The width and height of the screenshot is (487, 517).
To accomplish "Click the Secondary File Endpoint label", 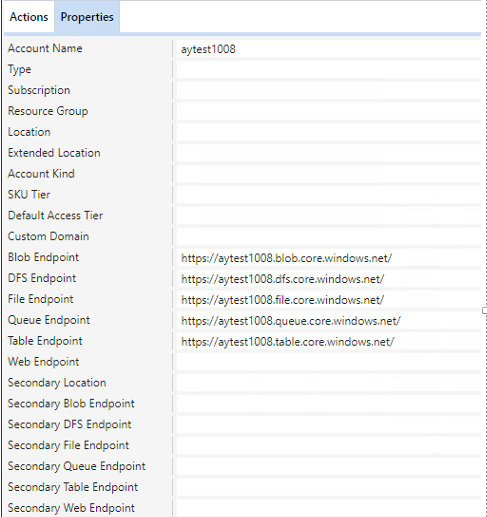I will pos(68,445).
